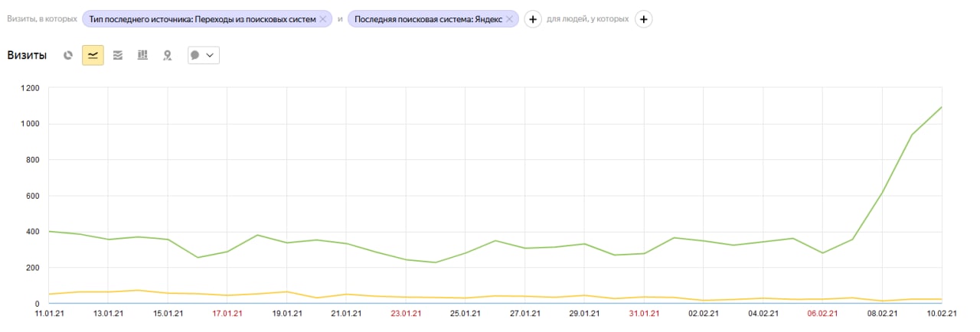This screenshot has width=980, height=332.
Task: Click the '800' y-axis value
Action: click(33, 160)
